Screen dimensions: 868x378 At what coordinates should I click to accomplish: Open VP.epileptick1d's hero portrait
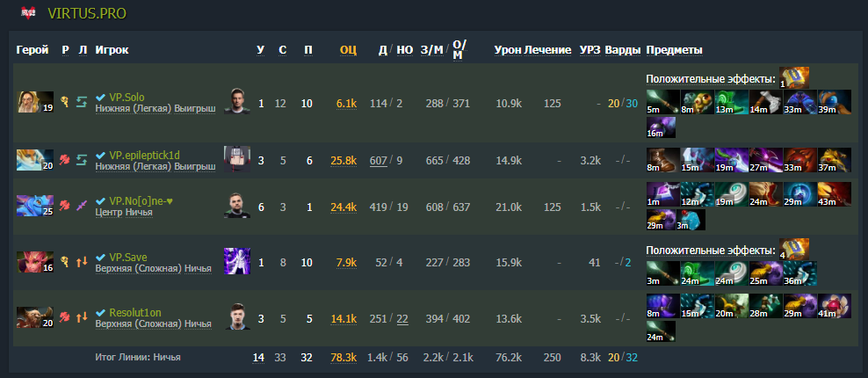35,160
